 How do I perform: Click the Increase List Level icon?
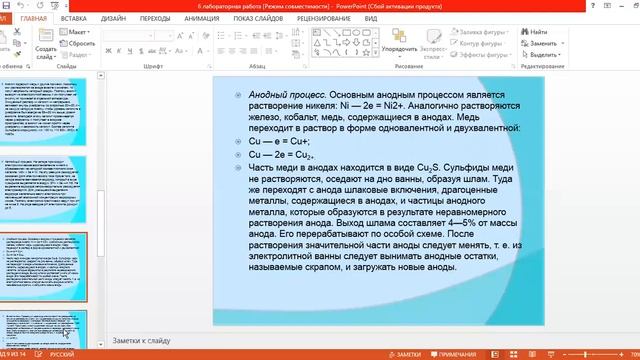pos(267,36)
